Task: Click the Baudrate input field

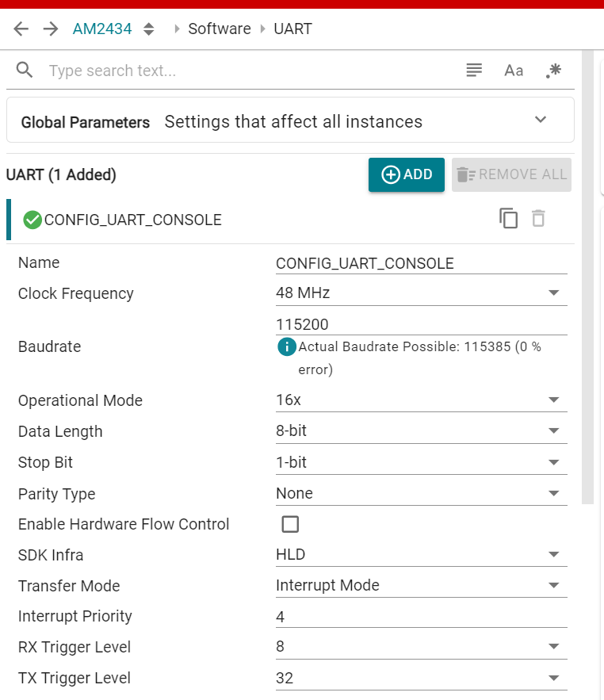Action: 420,324
